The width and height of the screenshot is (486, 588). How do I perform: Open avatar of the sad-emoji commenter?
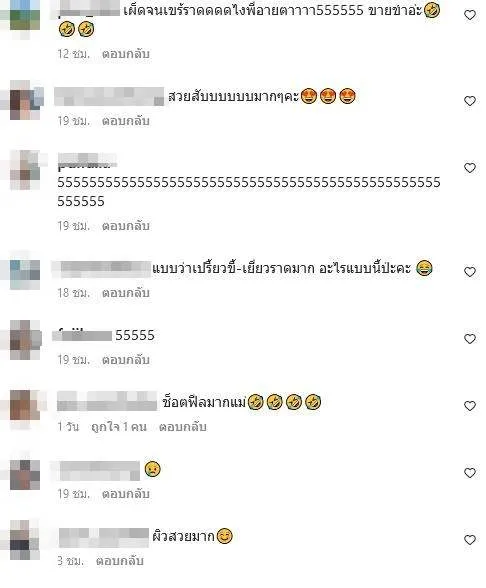tap(25, 474)
